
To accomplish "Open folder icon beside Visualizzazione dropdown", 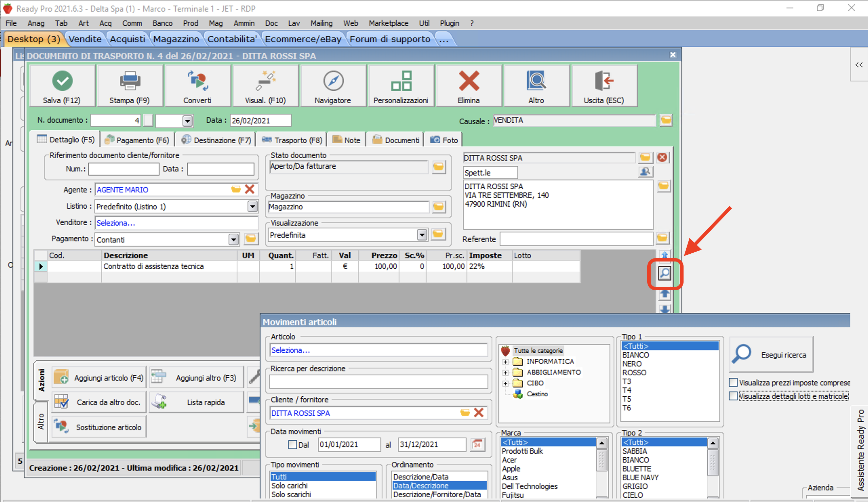I will coord(438,234).
